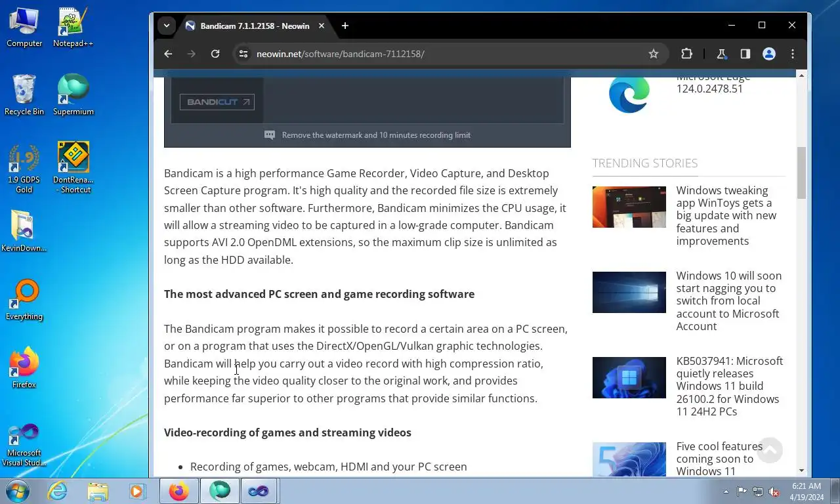This screenshot has width=840, height=504.
Task: Open the Extensions puzzle icon
Action: (x=686, y=54)
